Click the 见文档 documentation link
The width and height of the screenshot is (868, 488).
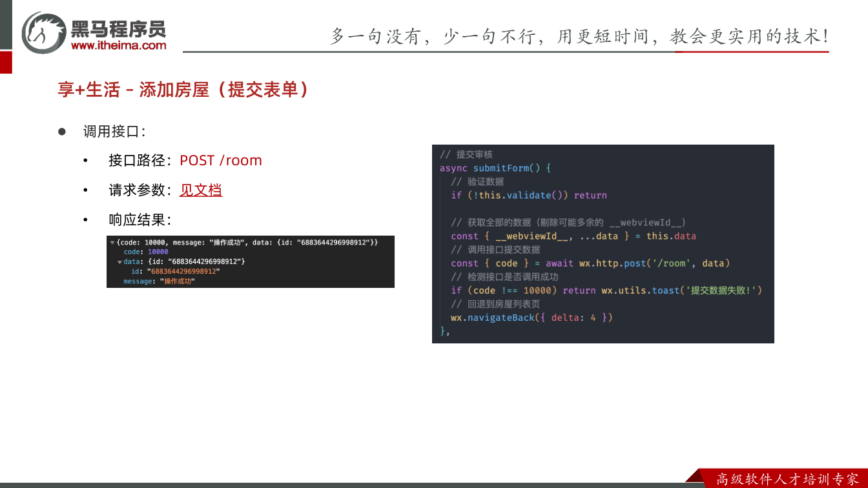coord(201,190)
